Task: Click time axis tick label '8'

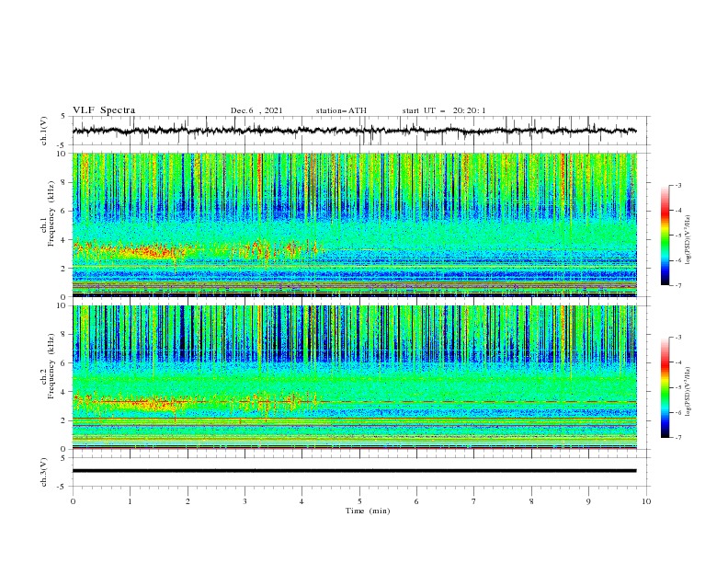Action: pyautogui.click(x=531, y=501)
